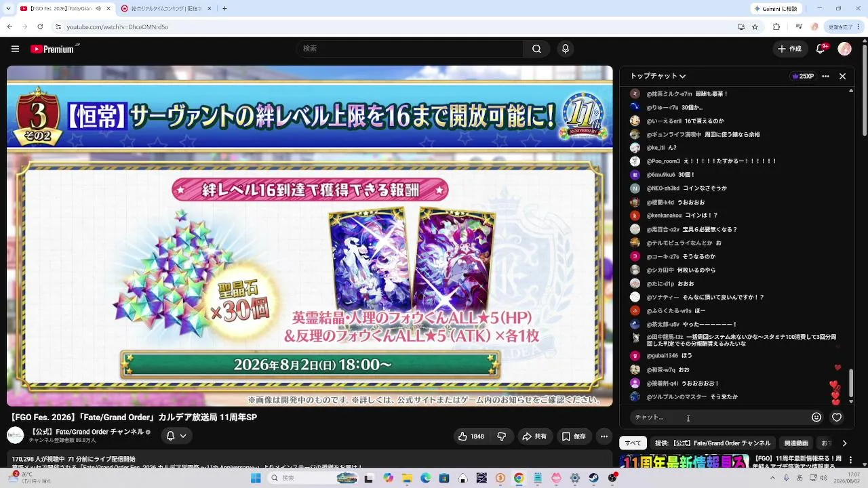Screen dimensions: 868x488
Task: Click the browser address bar URL
Action: point(118,27)
